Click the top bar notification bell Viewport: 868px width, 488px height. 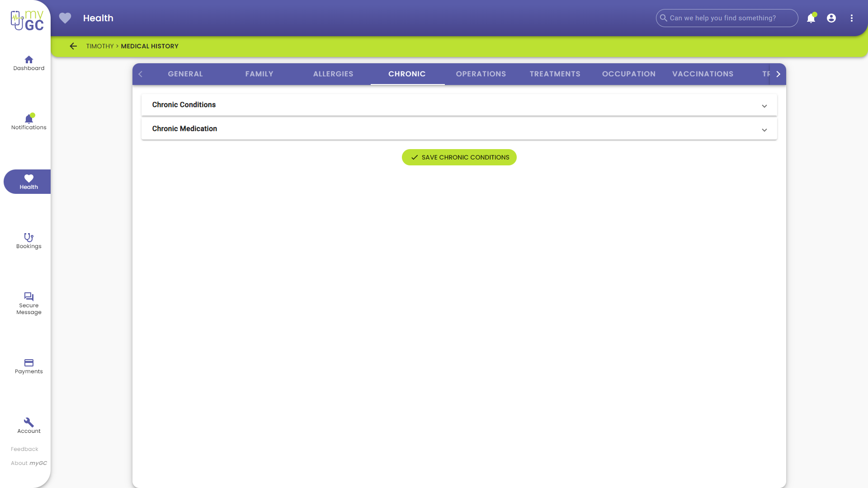[811, 18]
